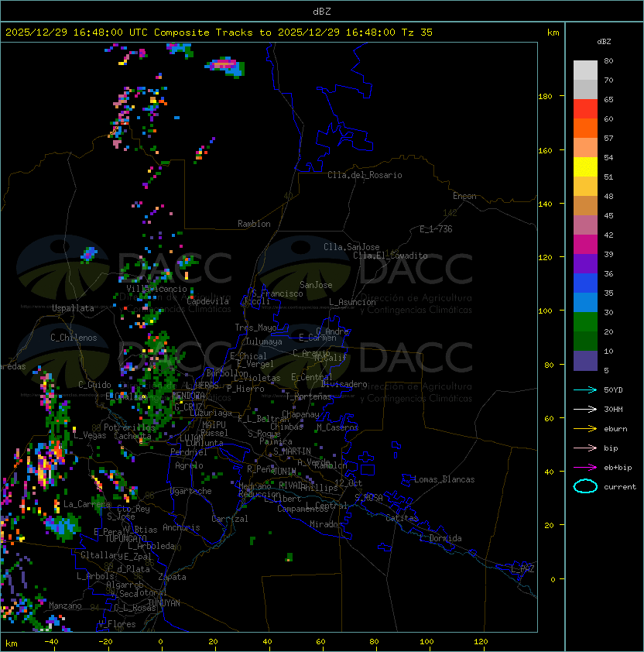Click the 'La_Carrera' map label
Screen dimensions: 644x652
tap(87, 504)
